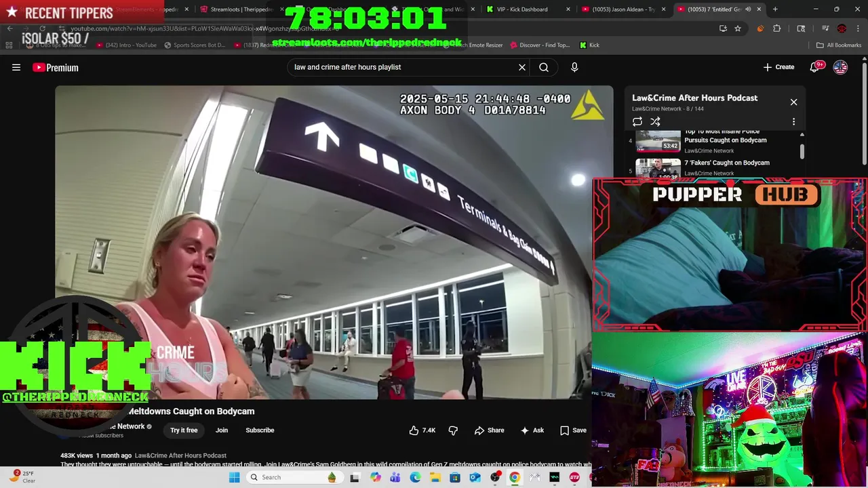Share the video
The width and height of the screenshot is (868, 488).
[x=489, y=430]
